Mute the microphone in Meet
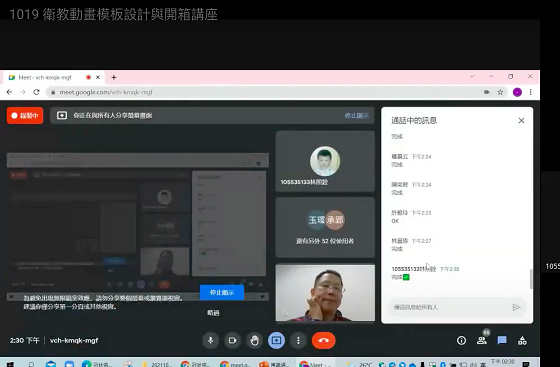The height and width of the screenshot is (367, 560). point(210,340)
